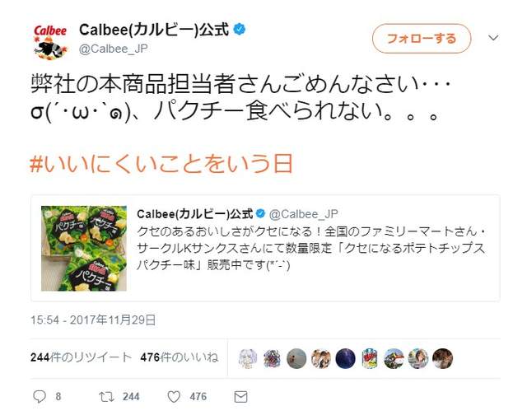Open the dark blue sphere liker avatar
The width and height of the screenshot is (527, 420).
pyautogui.click(x=345, y=358)
